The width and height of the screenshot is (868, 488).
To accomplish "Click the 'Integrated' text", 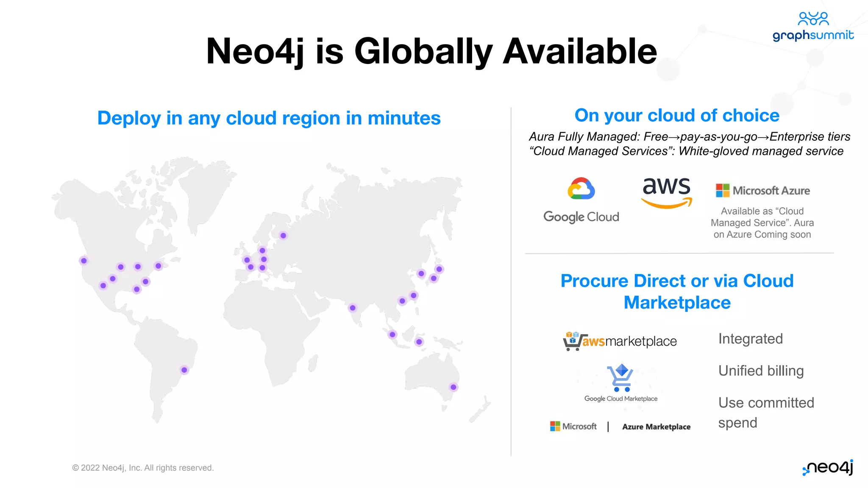I will [750, 339].
